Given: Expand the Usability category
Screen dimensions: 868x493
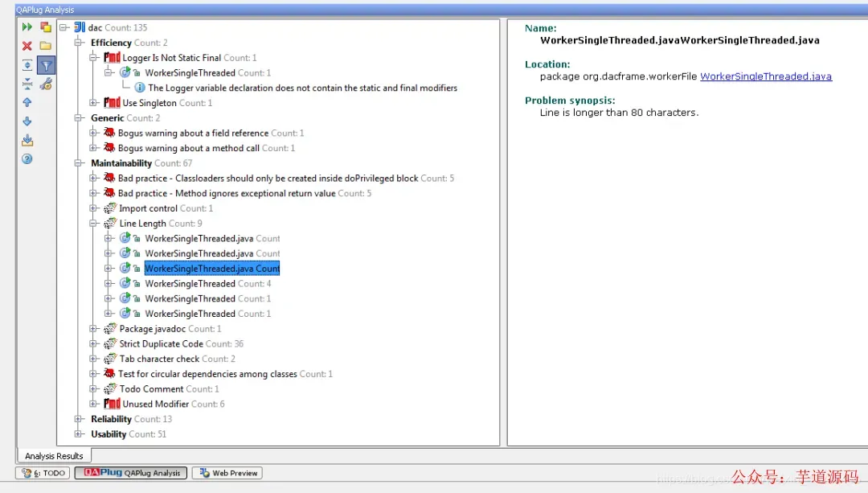Looking at the screenshot, I should tap(79, 433).
